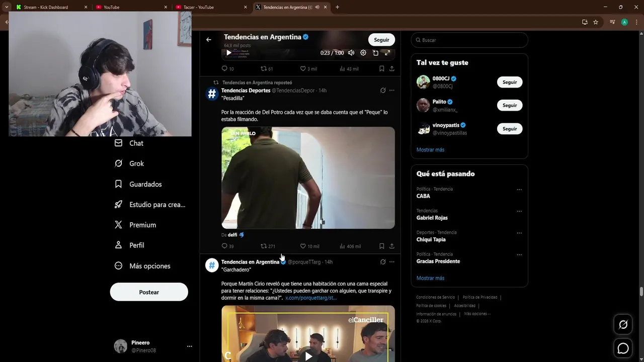Open options for the Gracias Presidente trend
Viewport: 644px width, 362px height.
point(519,255)
